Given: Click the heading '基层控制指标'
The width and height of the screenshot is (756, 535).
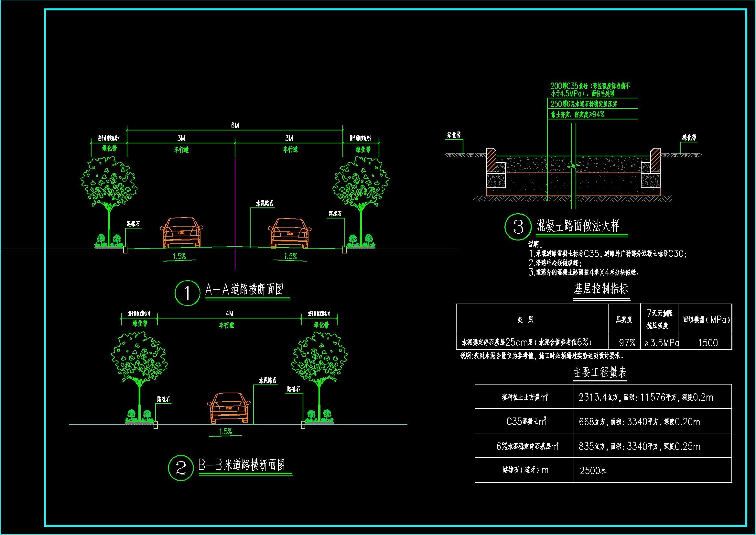Looking at the screenshot, I should click(601, 289).
